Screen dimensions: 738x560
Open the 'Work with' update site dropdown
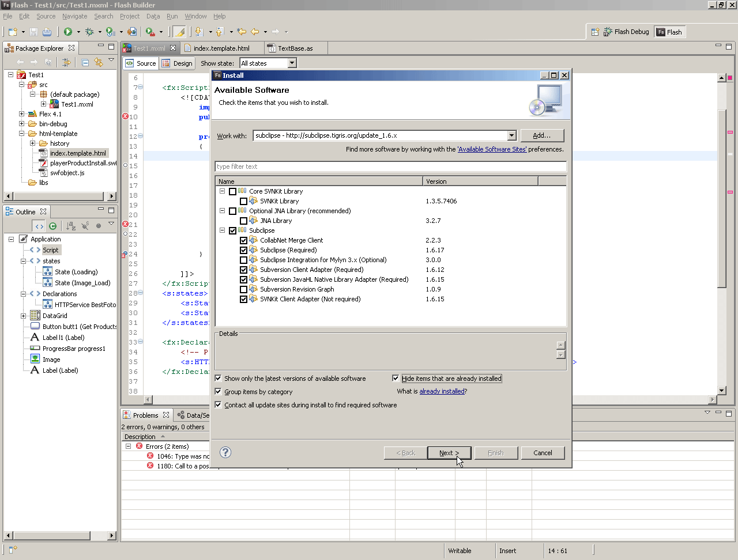pos(511,135)
